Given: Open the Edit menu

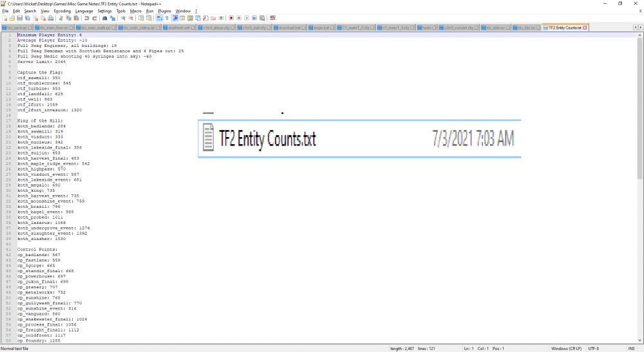Looking at the screenshot, I should 17,11.
